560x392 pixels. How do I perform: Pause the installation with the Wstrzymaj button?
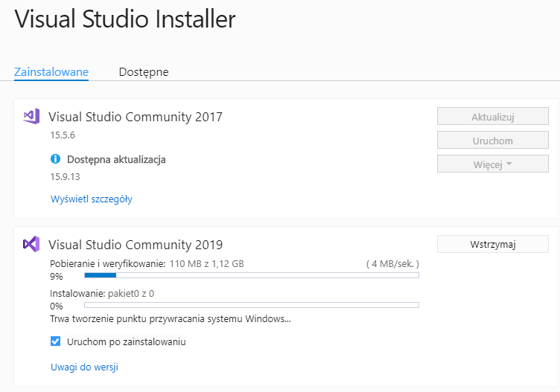click(492, 244)
